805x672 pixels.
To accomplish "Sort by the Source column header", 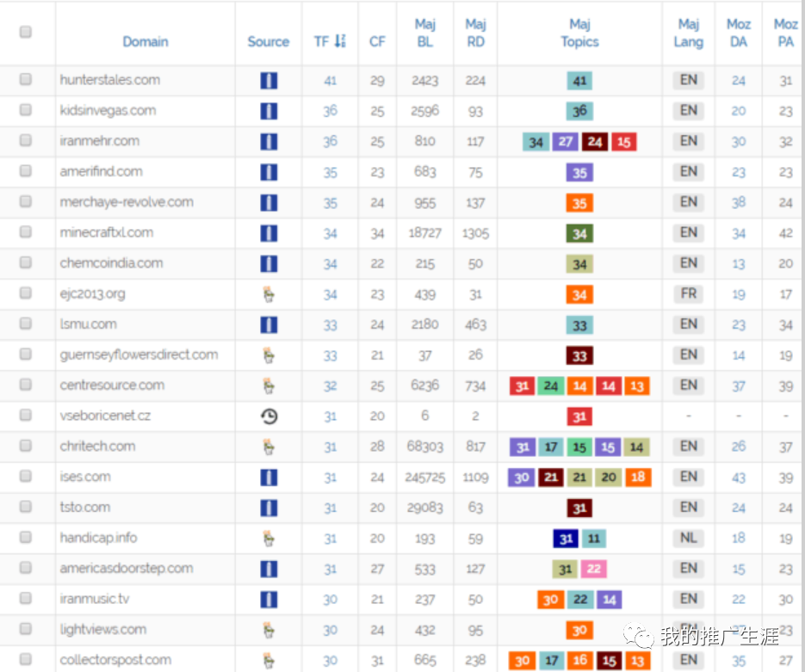I will (x=269, y=41).
